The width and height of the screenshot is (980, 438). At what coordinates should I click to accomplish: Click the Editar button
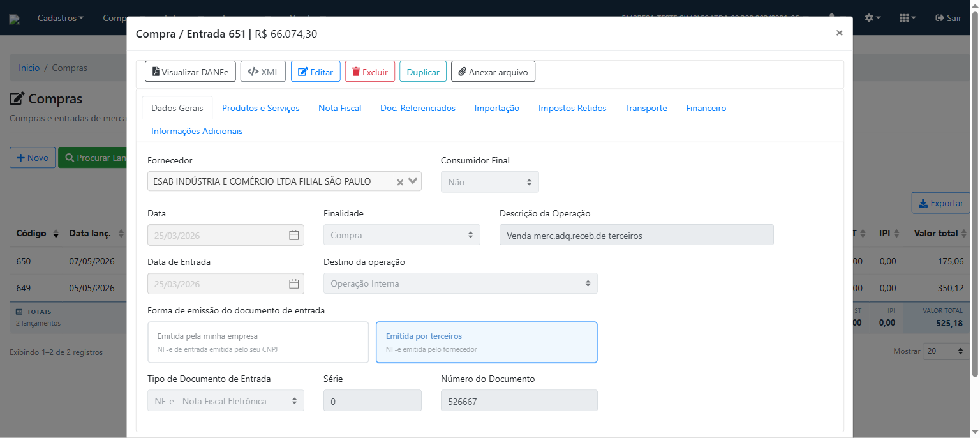click(315, 72)
